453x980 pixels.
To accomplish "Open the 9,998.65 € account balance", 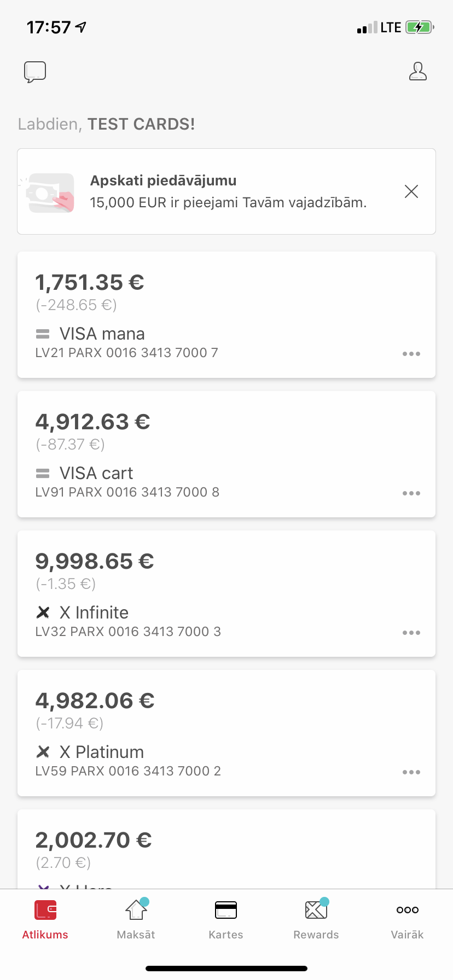I will 95,562.
